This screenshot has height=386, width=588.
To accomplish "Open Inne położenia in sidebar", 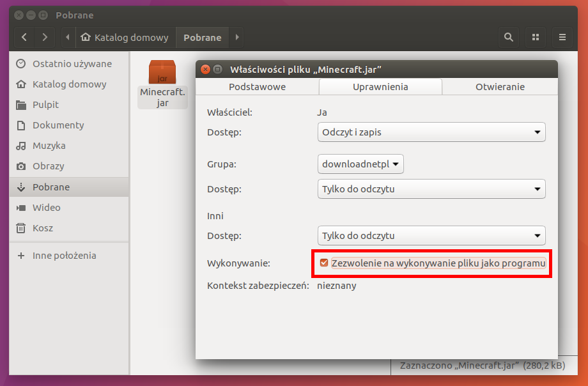I will [x=69, y=256].
